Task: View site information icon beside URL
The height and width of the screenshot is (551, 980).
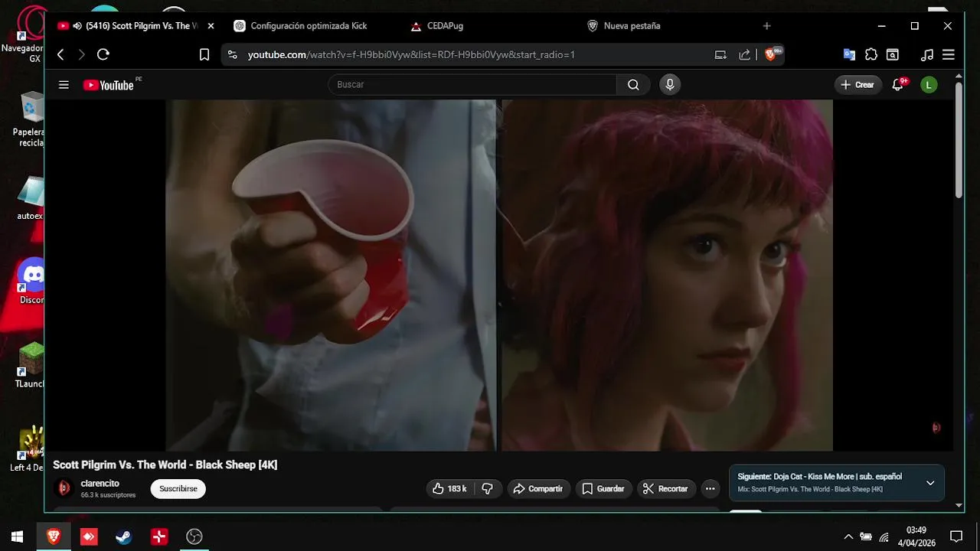Action: [x=233, y=54]
